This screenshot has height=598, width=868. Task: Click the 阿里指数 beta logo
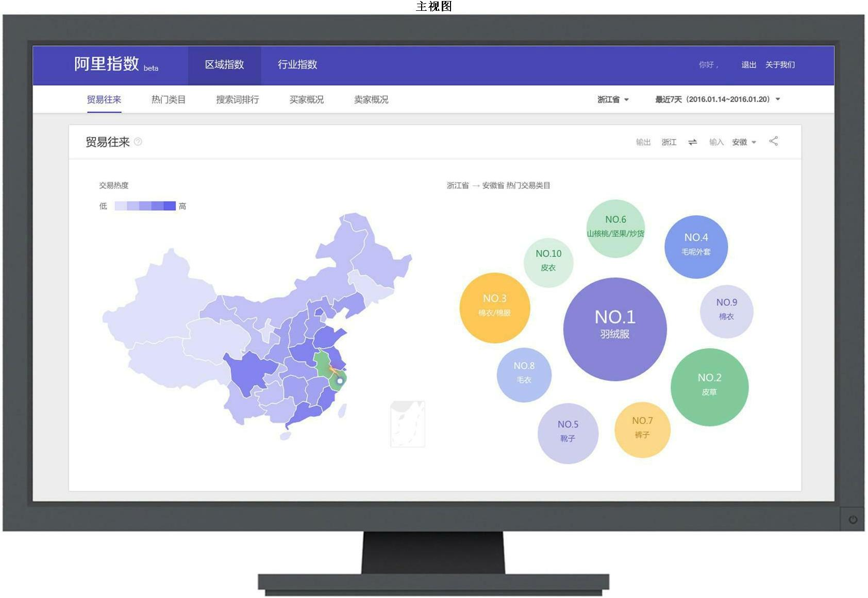pos(116,64)
